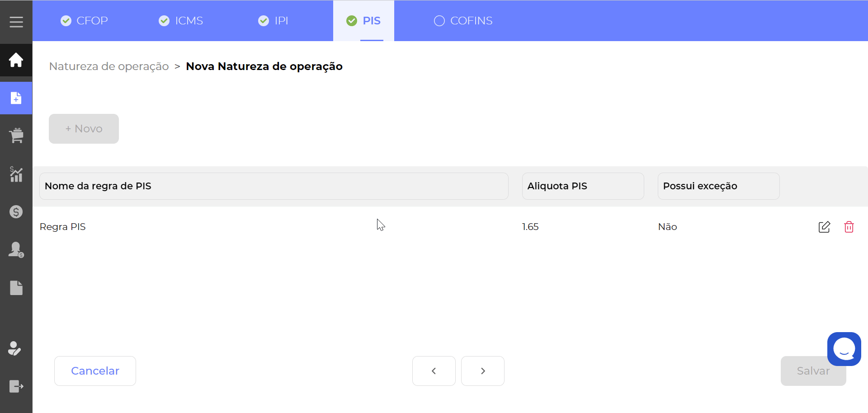Open the shopping cart sidebar icon
This screenshot has height=413, width=868.
pyautogui.click(x=16, y=136)
